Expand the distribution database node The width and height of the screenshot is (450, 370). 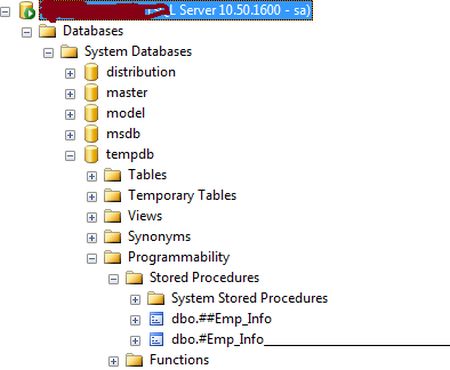point(70,73)
